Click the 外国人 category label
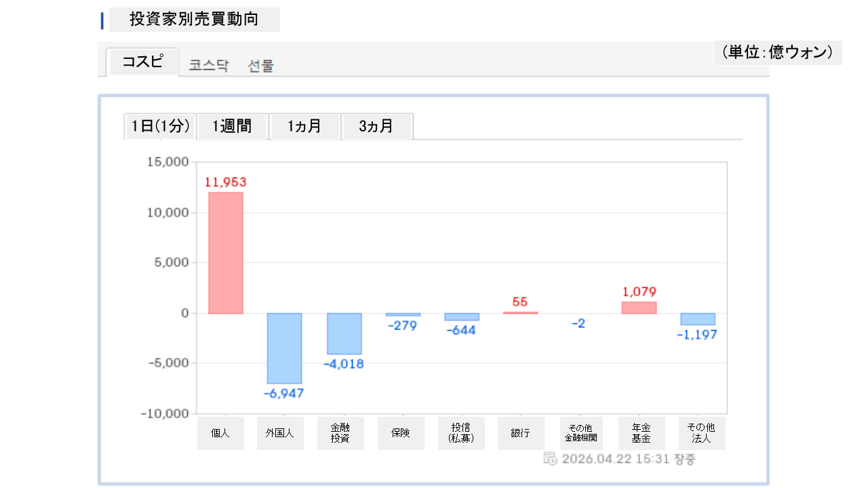The image size is (868, 488). tap(280, 433)
